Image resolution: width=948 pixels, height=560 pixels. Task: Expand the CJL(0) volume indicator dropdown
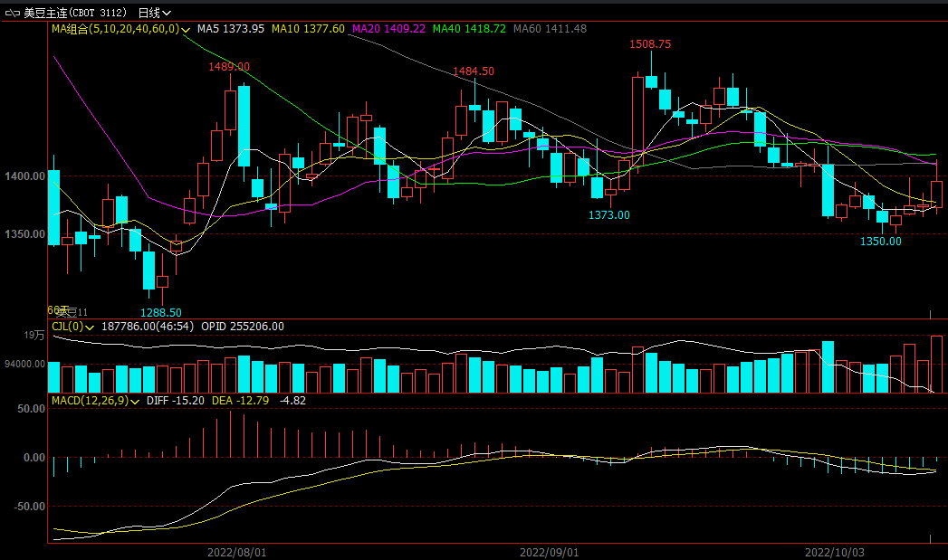coord(90,327)
